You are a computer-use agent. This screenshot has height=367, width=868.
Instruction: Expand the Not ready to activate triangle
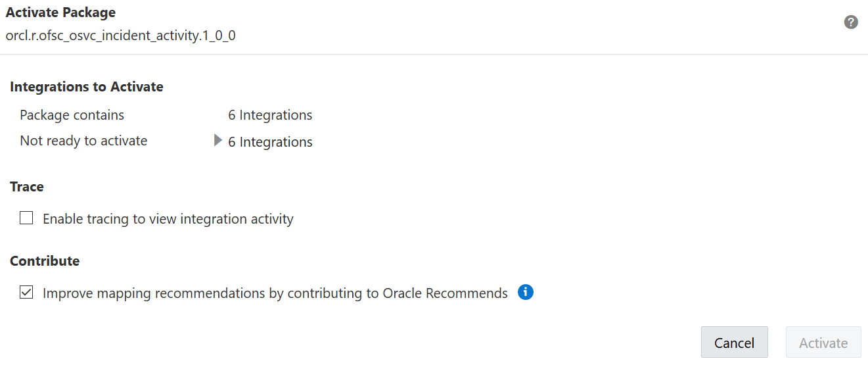point(218,141)
